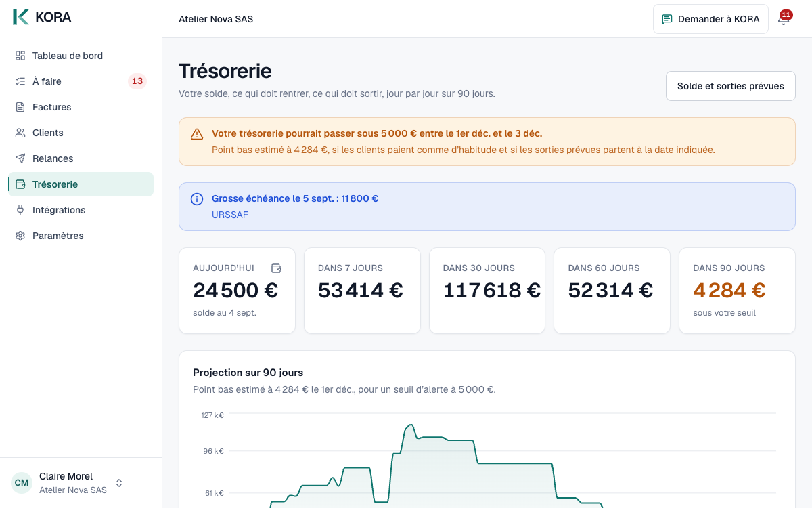Click the URSSAF label
Screen dimensions: 812x508
(x=230, y=215)
